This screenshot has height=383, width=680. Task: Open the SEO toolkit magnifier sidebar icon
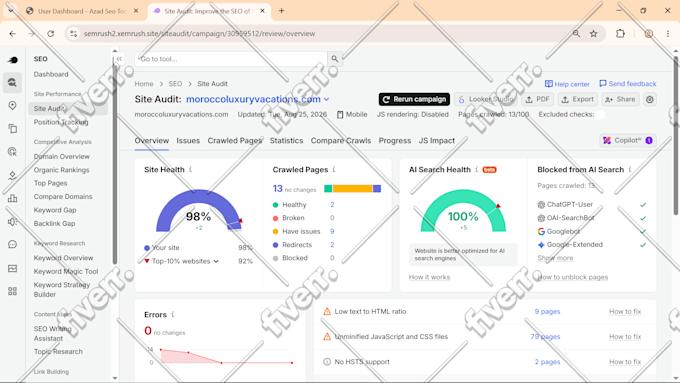(12, 82)
